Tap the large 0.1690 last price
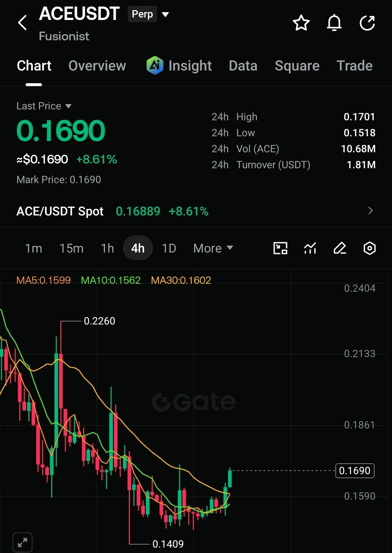This screenshot has height=553, width=392. click(61, 130)
